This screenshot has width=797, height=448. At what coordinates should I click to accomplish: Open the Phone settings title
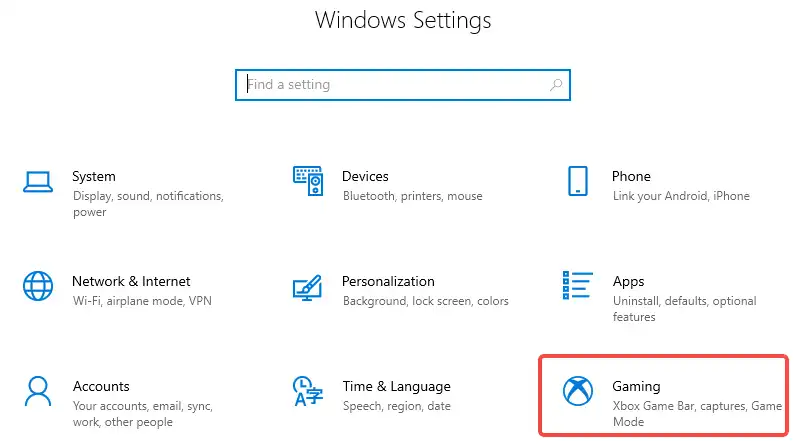point(631,176)
